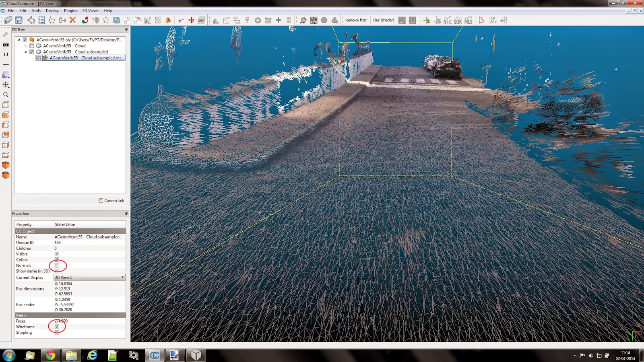Click the Windows Start button
Image resolution: width=644 pixels, height=362 pixels.
(9, 355)
